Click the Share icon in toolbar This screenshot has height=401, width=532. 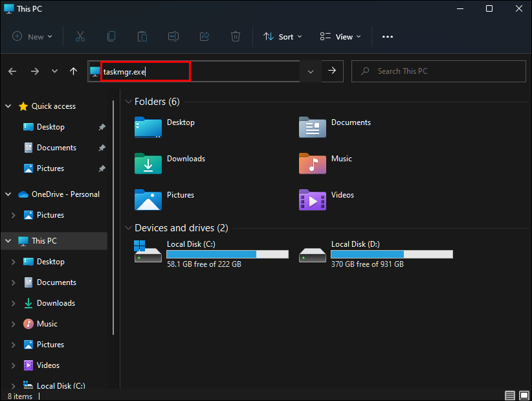click(205, 37)
